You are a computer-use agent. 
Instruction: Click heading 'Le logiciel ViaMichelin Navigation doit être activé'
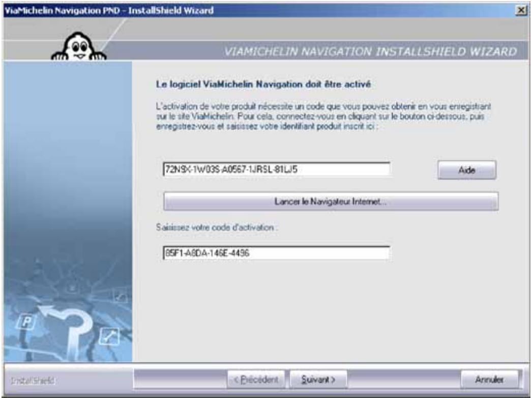point(263,84)
